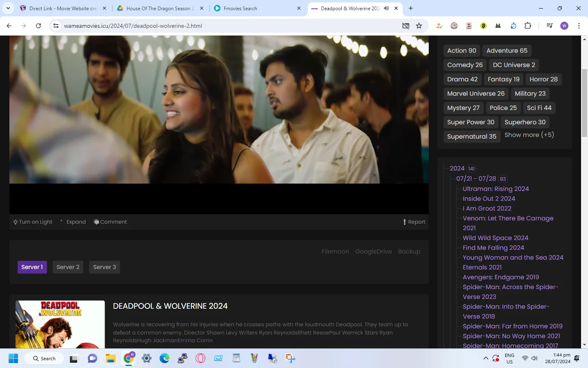Expand genre list with Show more (+5)
588x368 pixels.
(x=529, y=135)
